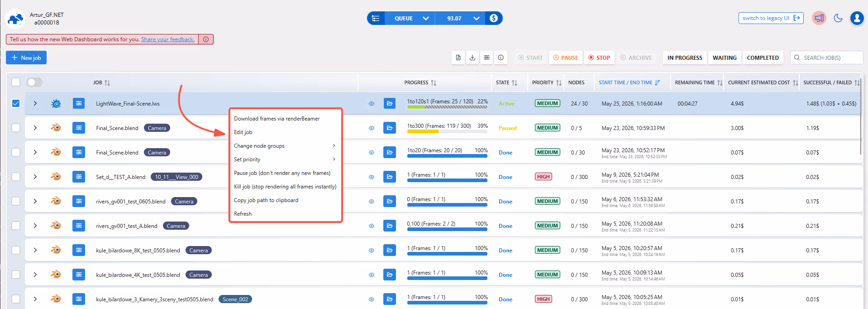This screenshot has width=868, height=309.
Task: Expand the rivers_gv001_test_A.blend row
Action: click(x=35, y=226)
